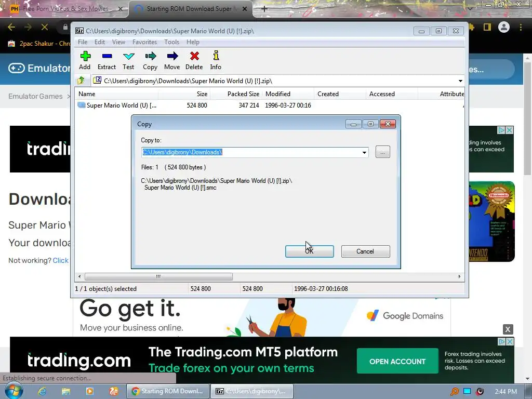Image resolution: width=532 pixels, height=399 pixels.
Task: Click the Chrome back arrow
Action: tap(11, 27)
